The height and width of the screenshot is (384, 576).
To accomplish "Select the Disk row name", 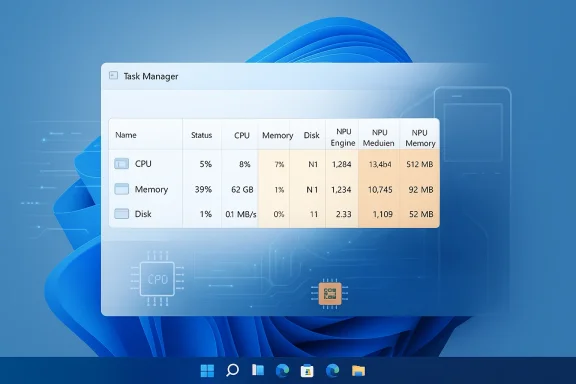I will coord(143,214).
